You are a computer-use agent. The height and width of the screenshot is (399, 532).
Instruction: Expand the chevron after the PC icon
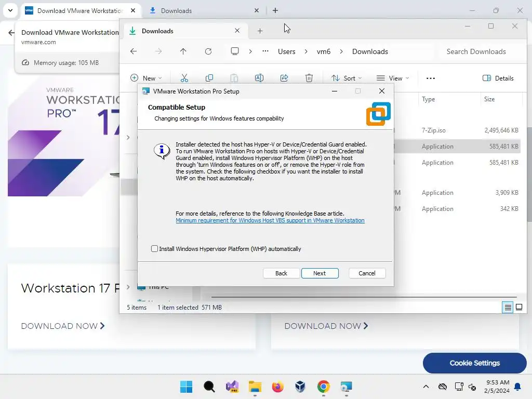[250, 51]
